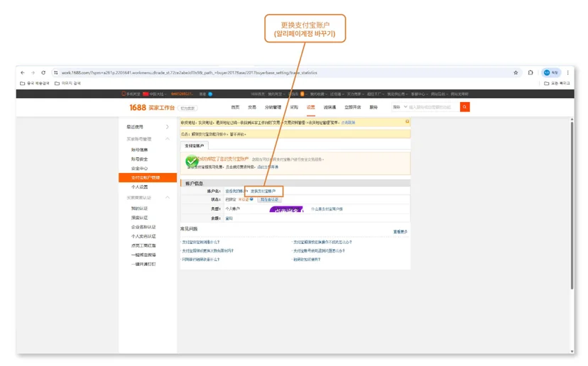588x366 pixels.
Task: Open the 中国大陆 region dropdown
Action: [x=155, y=94]
